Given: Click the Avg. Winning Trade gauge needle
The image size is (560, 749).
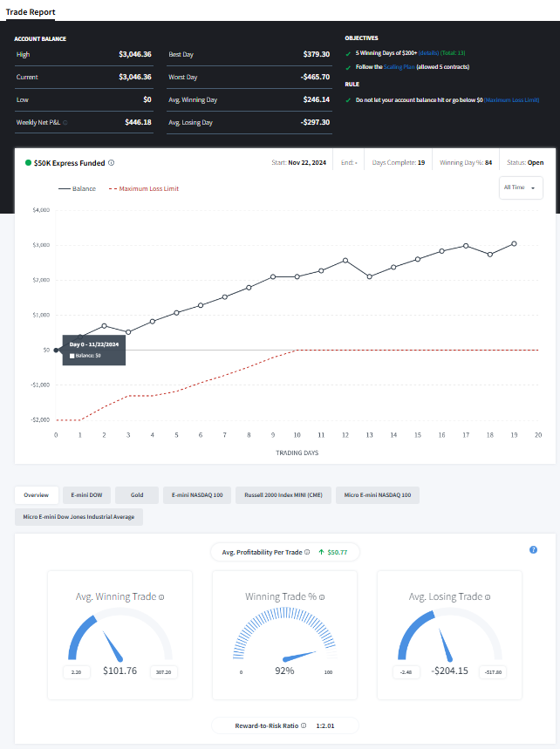Looking at the screenshot, I should [113, 646].
